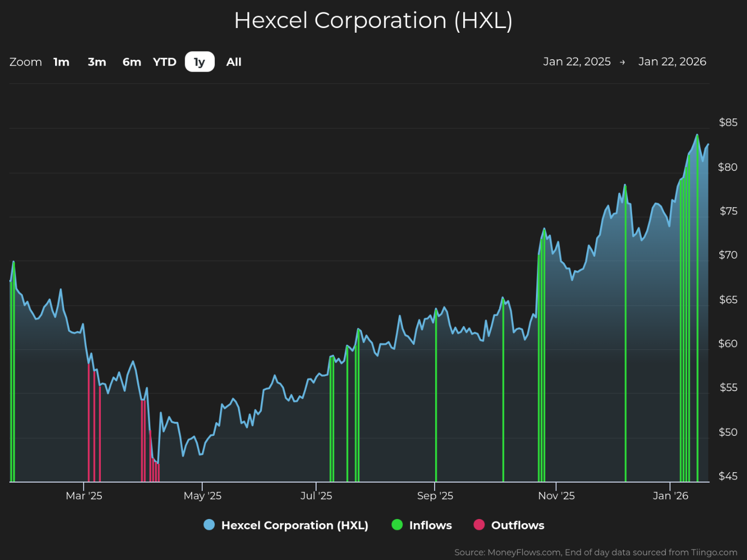This screenshot has width=747, height=560.
Task: Click the inflow bar at September 2025
Action: [x=436, y=396]
